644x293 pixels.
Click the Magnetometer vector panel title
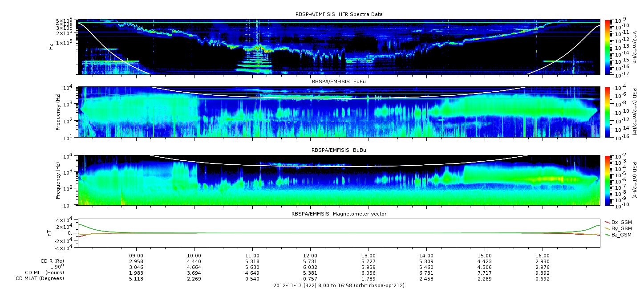pyautogui.click(x=339, y=214)
